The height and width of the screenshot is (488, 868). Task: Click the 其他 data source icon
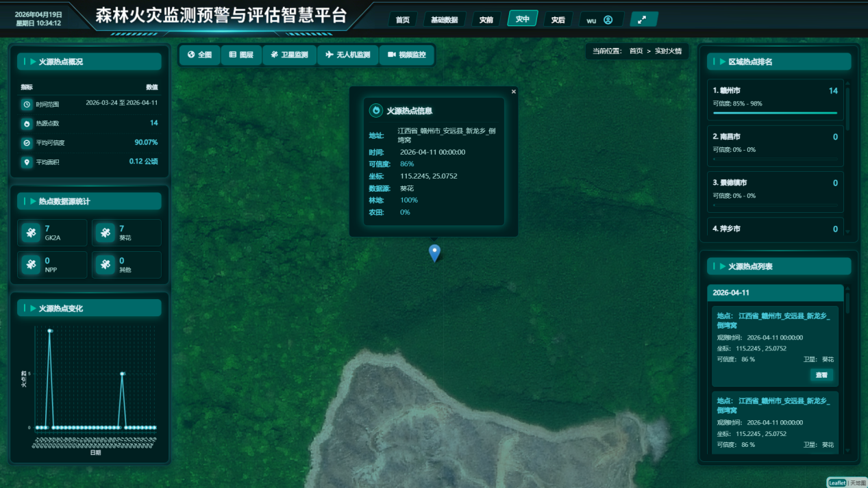[x=106, y=265]
